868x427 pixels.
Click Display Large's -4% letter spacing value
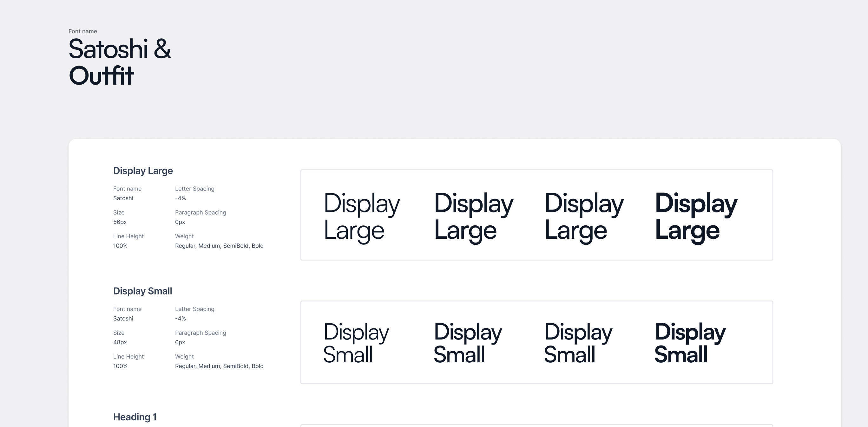(180, 198)
